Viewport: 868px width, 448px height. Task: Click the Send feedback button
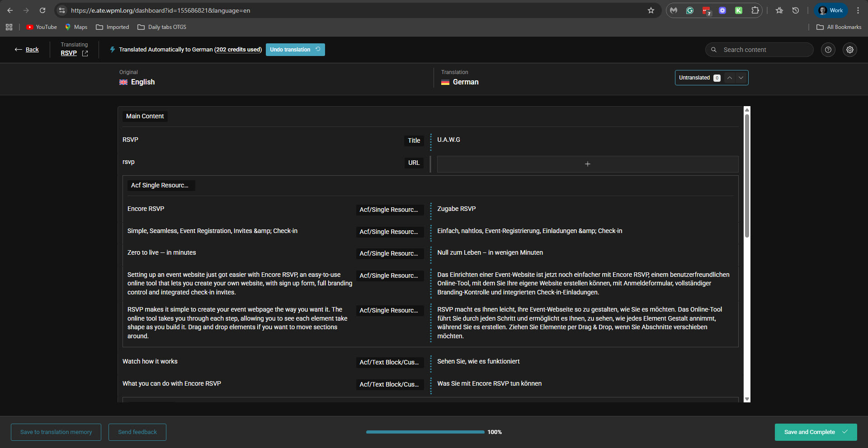point(137,432)
